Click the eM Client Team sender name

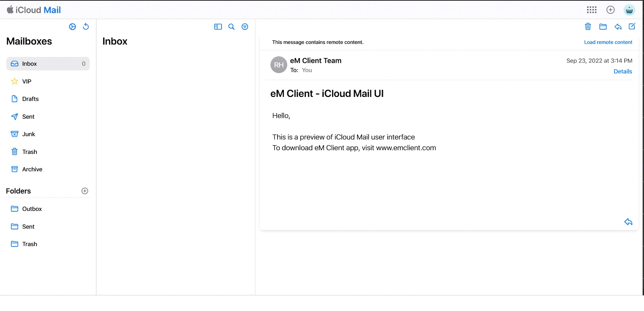click(316, 60)
